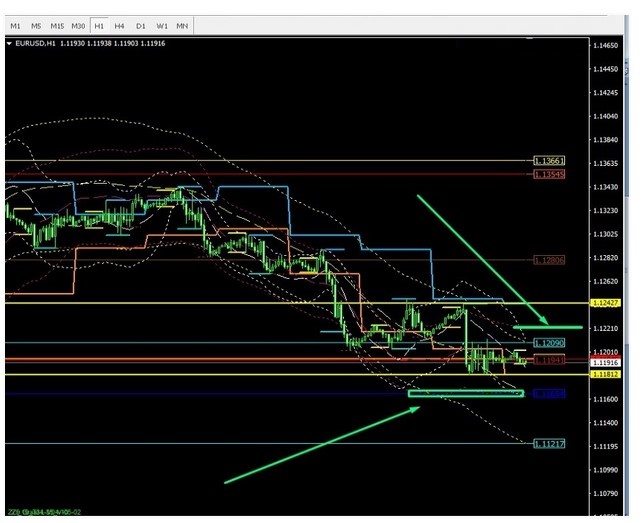Click the current price 1.11916 marker
Viewport: 643px width, 523px height.
tap(606, 362)
